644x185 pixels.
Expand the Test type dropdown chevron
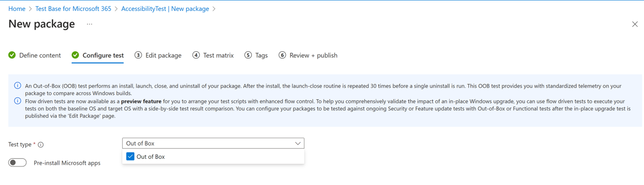[x=298, y=143]
